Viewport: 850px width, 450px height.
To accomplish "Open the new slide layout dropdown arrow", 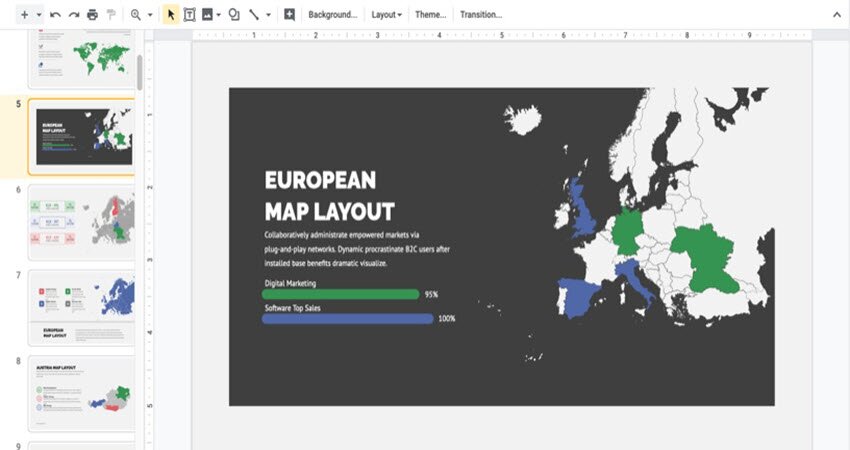I will [x=39, y=15].
